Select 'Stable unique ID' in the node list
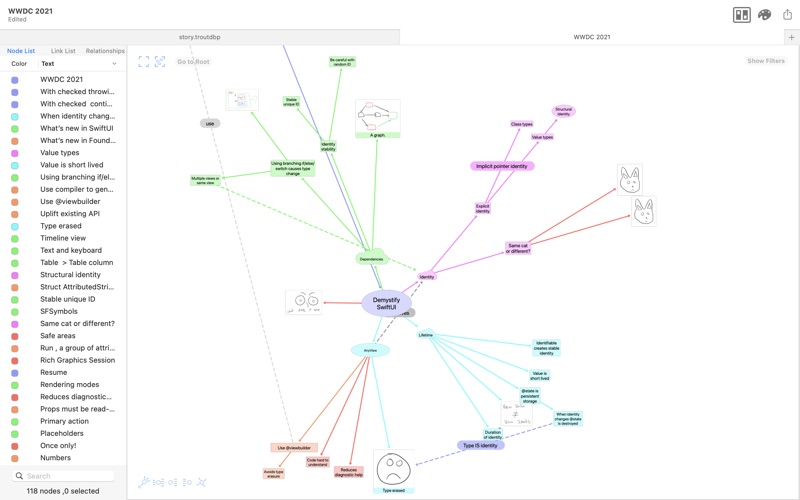Viewport: 800px width, 500px height. pos(67,299)
